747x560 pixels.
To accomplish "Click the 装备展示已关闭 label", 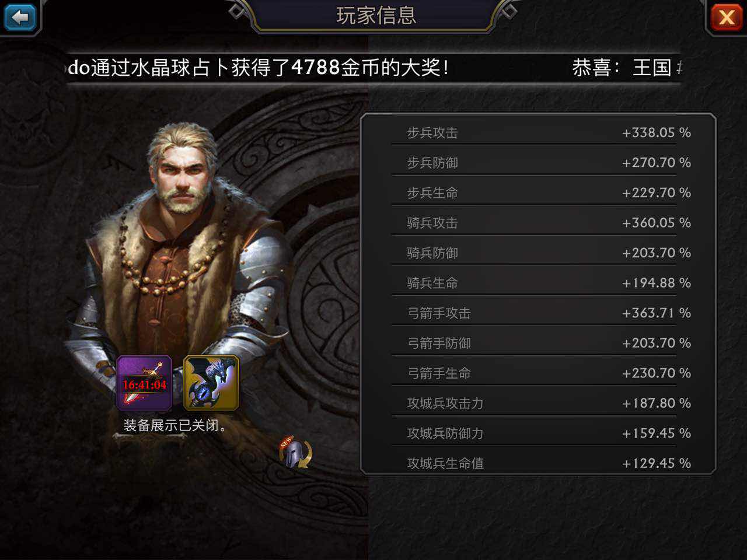I will pos(175,425).
